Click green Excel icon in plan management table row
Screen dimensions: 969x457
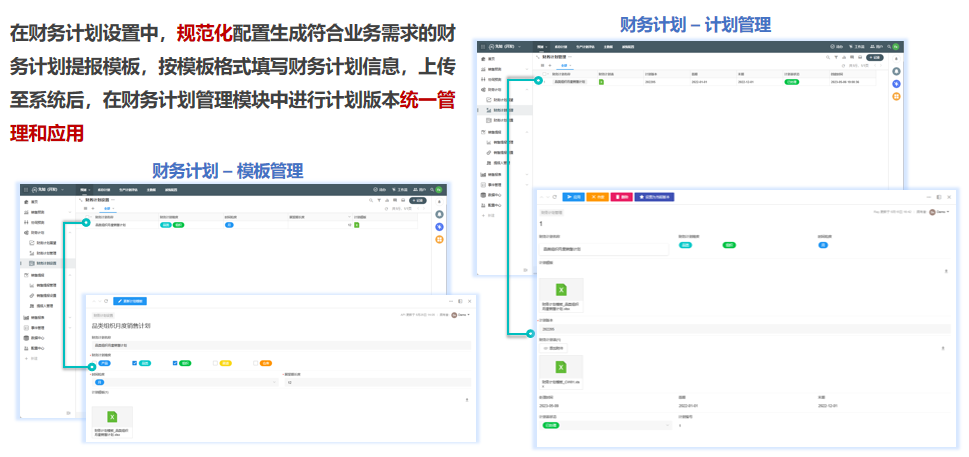[601, 82]
